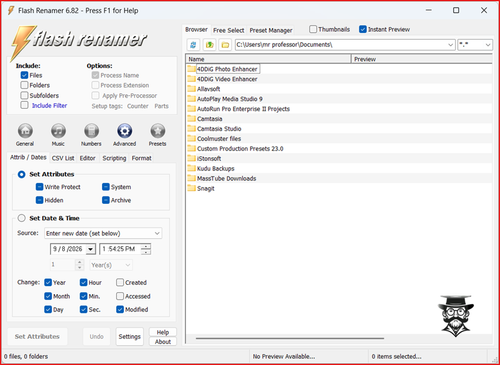Toggle the Write Protect attribute
Image resolution: width=500 pixels, height=365 pixels.
tap(39, 187)
